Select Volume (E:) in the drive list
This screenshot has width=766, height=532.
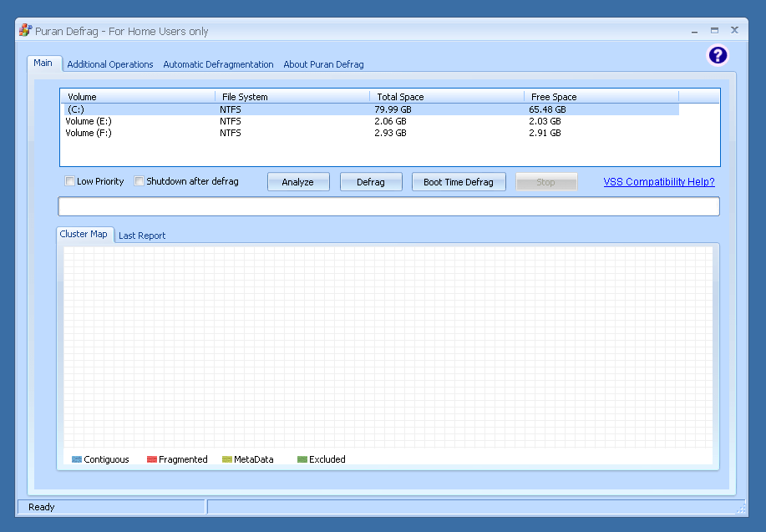point(89,121)
